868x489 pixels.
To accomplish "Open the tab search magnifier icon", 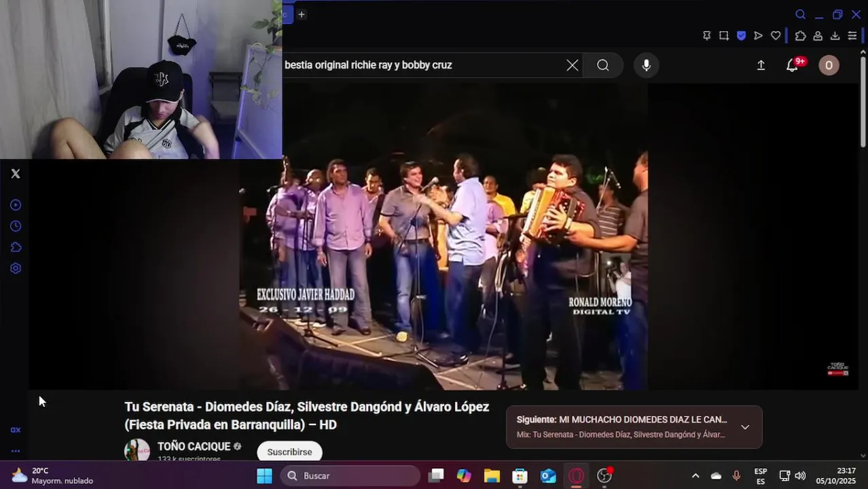I will click(801, 14).
